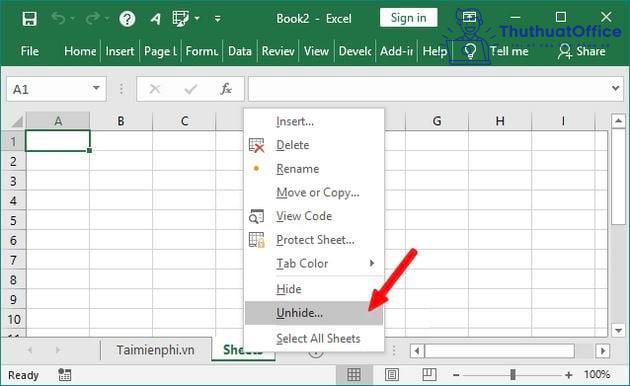Screen dimensions: 630x386
Task: Select column G header
Action: 437,121
